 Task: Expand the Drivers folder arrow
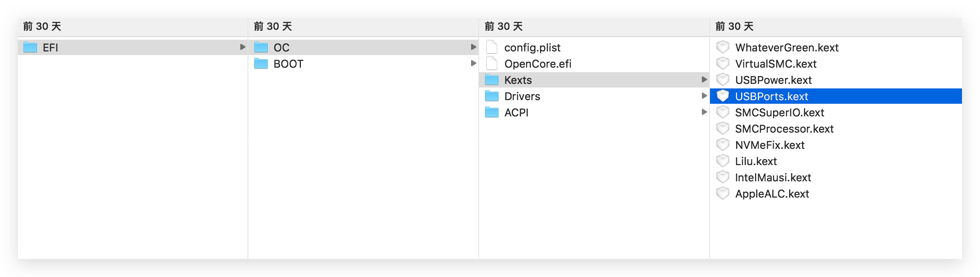704,96
